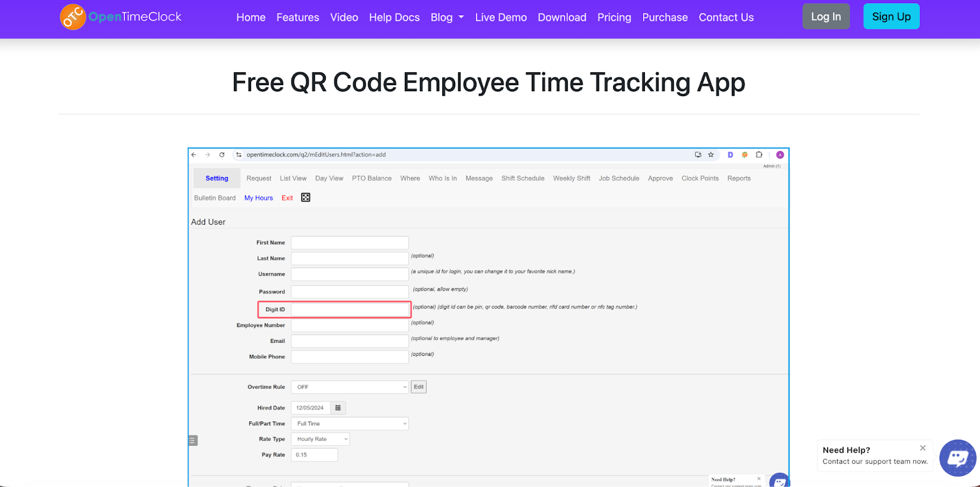Image resolution: width=980 pixels, height=487 pixels.
Task: Expand the Blog dropdown menu
Action: (447, 18)
